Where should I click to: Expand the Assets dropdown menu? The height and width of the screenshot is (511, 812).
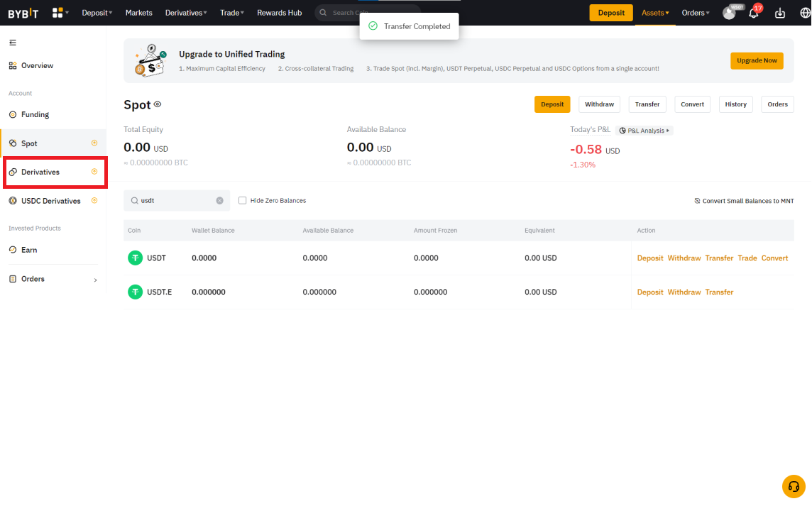pos(655,13)
